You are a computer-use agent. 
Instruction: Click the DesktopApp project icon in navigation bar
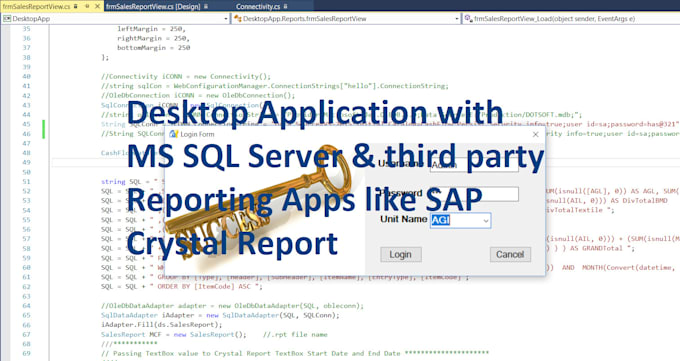7,19
